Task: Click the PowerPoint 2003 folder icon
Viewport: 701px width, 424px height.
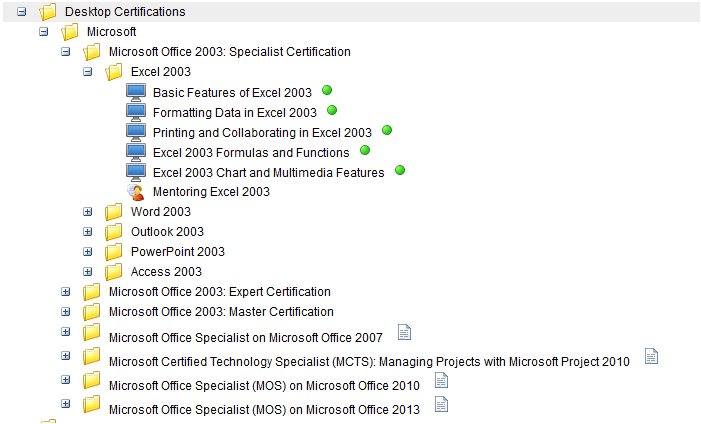Action: tap(113, 252)
